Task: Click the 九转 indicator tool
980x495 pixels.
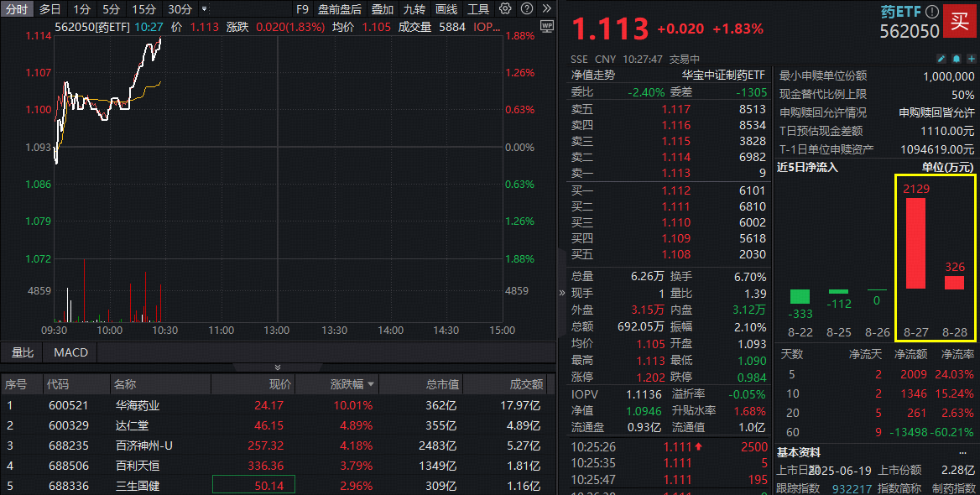Action: pyautogui.click(x=414, y=9)
